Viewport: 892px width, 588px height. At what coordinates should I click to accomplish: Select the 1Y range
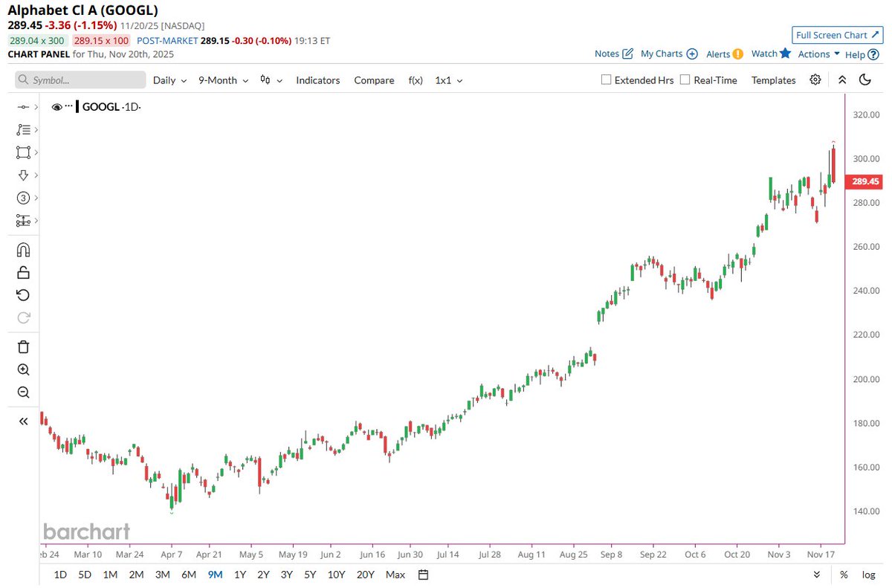pos(240,574)
